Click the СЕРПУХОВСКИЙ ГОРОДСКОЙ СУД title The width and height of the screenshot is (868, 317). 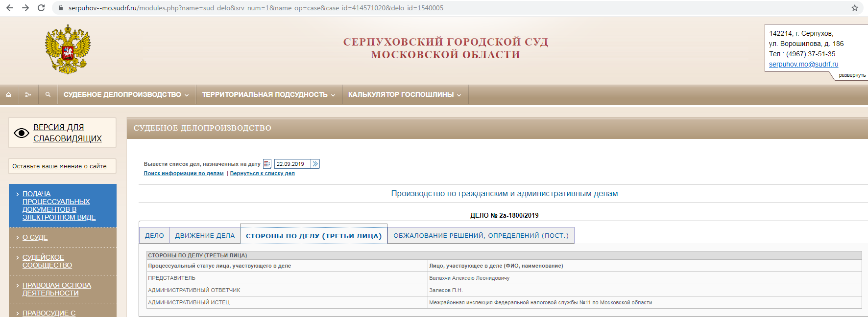pyautogui.click(x=445, y=42)
